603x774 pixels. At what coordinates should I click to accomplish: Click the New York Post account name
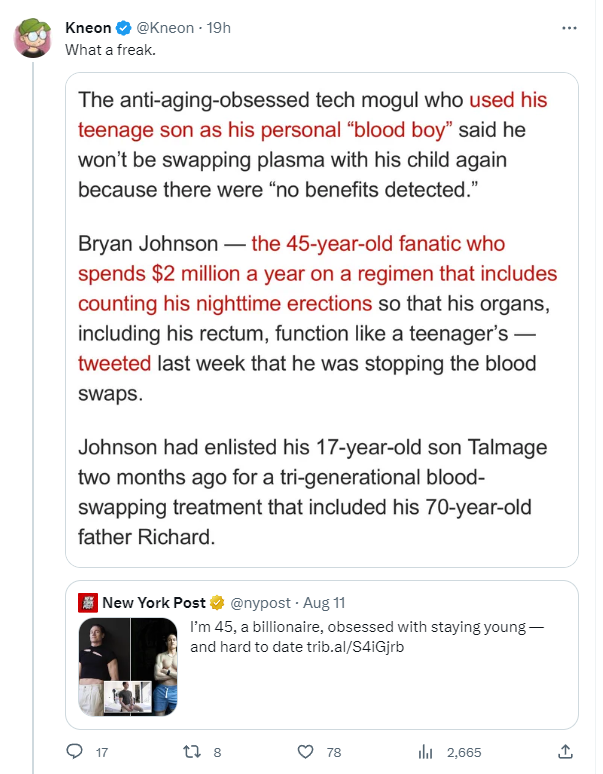coord(154,602)
